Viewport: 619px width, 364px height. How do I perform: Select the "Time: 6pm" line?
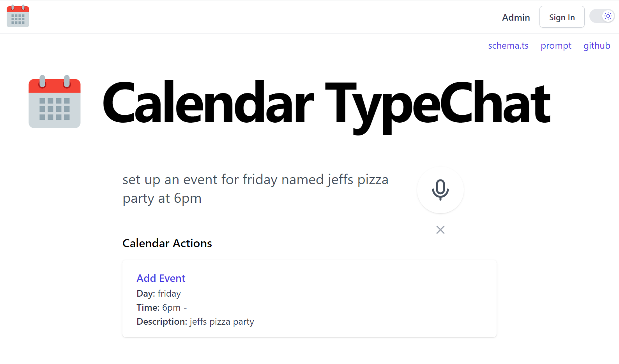click(x=162, y=308)
